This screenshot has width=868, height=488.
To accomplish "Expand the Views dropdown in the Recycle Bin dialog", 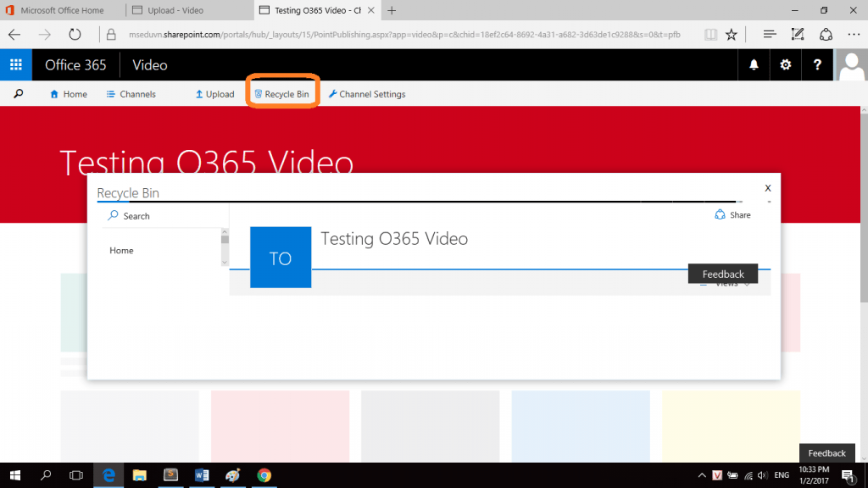I will [726, 284].
